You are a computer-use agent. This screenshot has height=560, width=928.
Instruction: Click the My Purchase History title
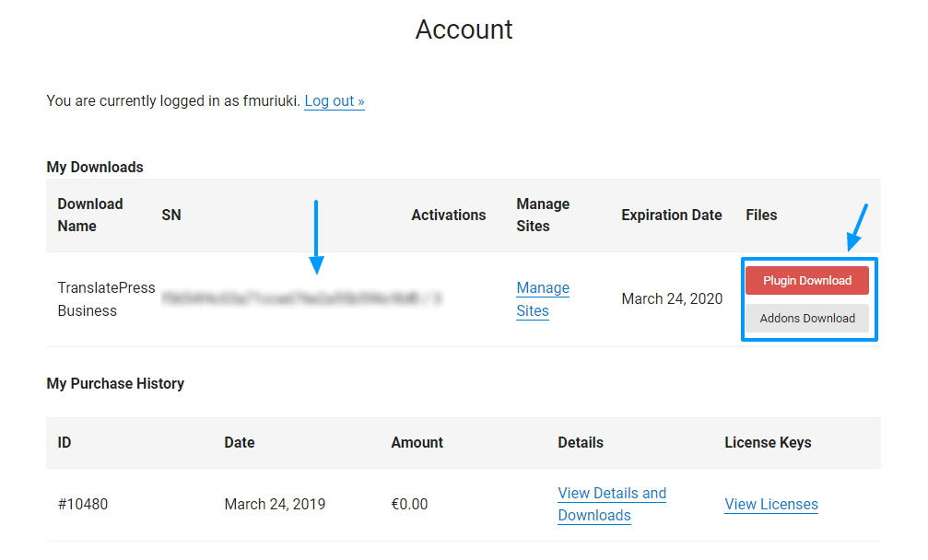(x=115, y=384)
